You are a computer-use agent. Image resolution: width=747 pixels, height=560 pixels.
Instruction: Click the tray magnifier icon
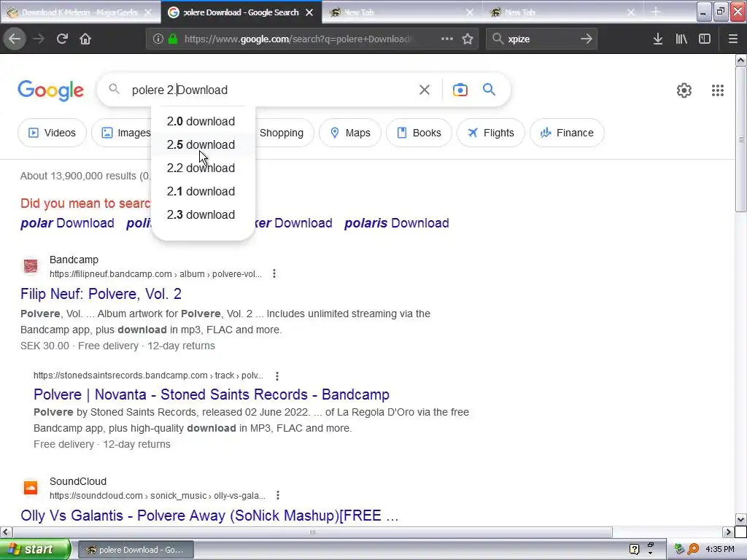click(693, 549)
